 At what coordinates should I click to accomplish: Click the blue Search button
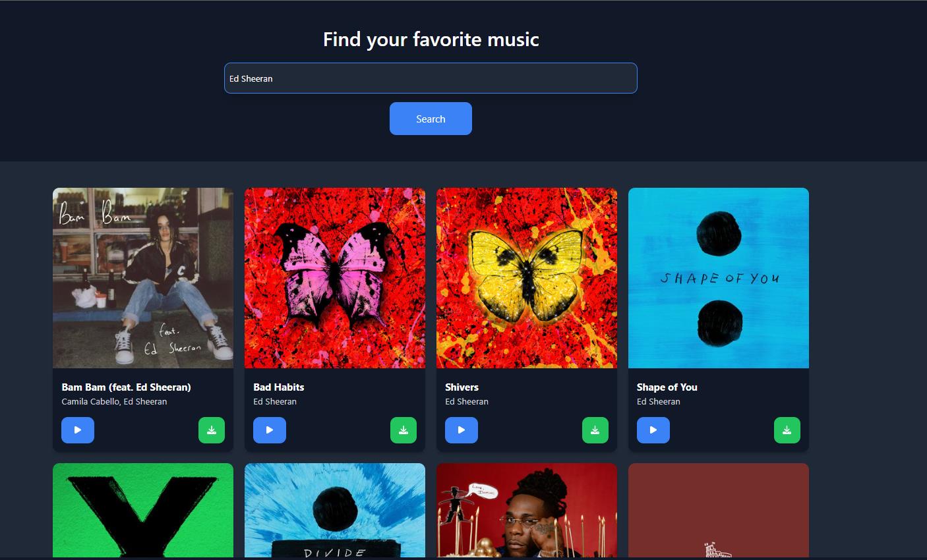pos(431,119)
